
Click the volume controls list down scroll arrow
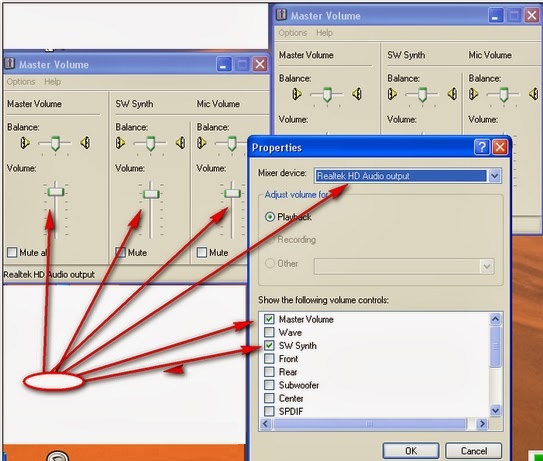click(496, 410)
